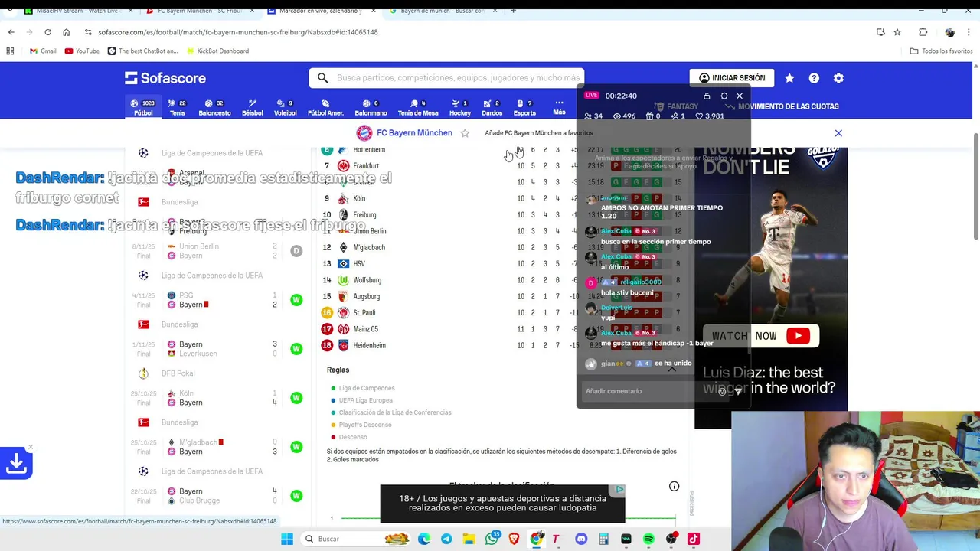Click the INICIAR SESIÓN button

pyautogui.click(x=732, y=78)
